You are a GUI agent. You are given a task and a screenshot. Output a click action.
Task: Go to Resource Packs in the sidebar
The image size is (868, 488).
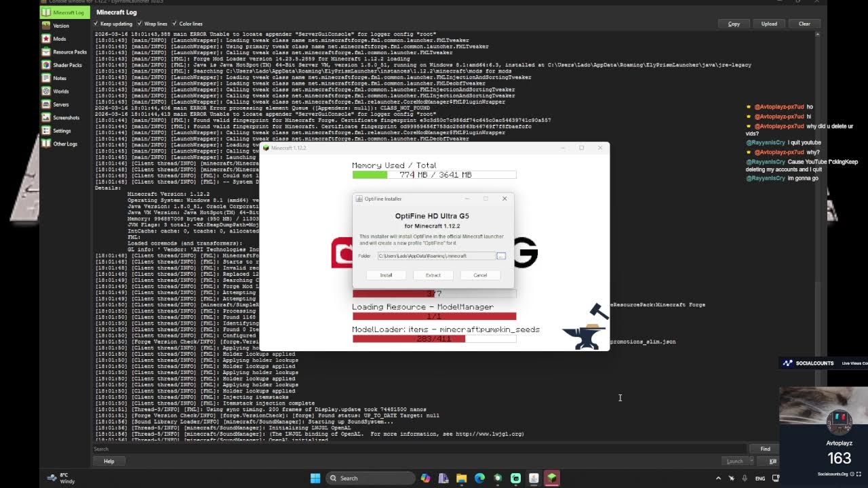click(64, 52)
